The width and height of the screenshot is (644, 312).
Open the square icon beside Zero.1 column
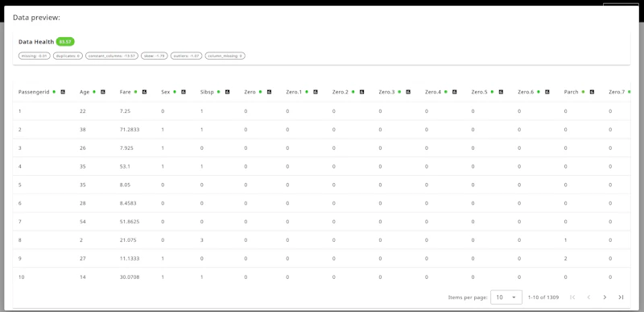[316, 92]
